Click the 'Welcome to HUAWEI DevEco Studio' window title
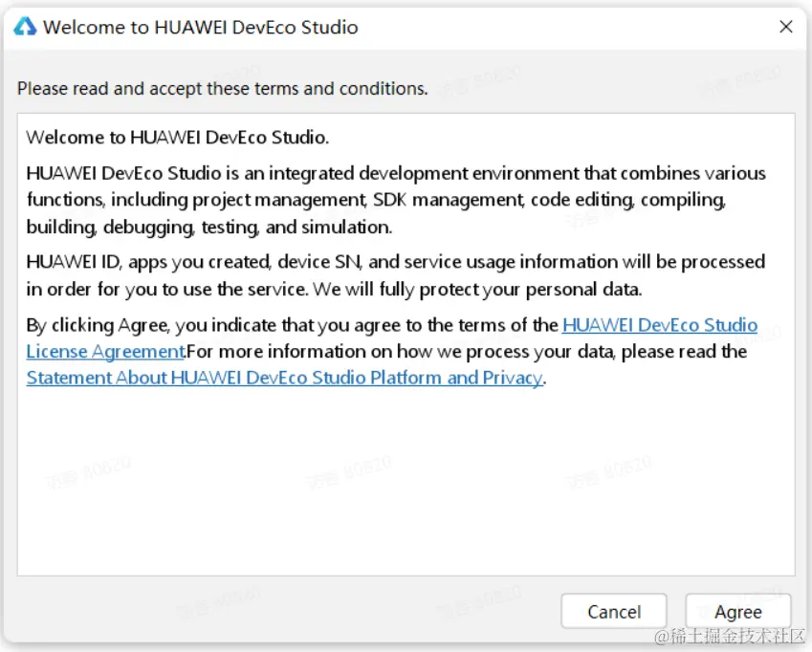The image size is (812, 652). [x=201, y=27]
